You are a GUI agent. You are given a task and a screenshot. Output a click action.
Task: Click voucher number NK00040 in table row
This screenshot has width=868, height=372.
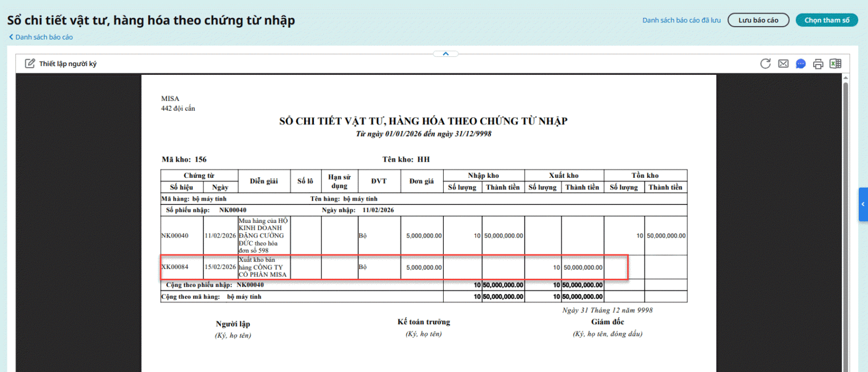pyautogui.click(x=182, y=235)
